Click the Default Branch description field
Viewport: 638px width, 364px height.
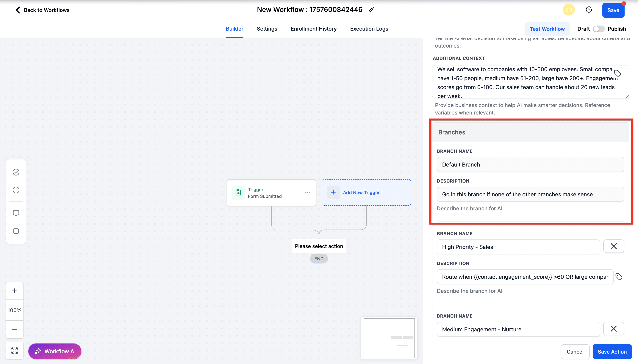(x=530, y=194)
